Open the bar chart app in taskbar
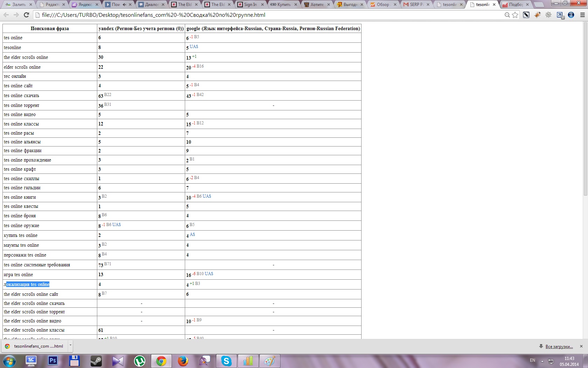 tap(248, 361)
